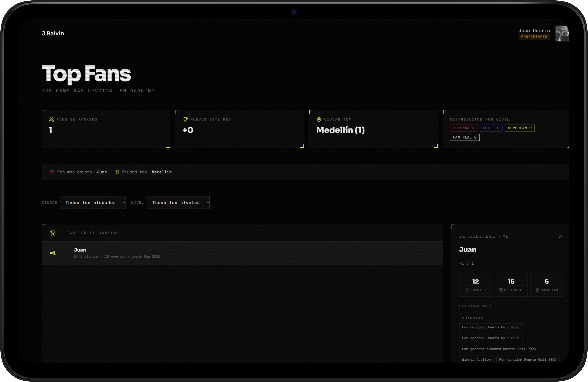Open the Todos los niveles dropdown
The image size is (588, 382).
(x=178, y=203)
